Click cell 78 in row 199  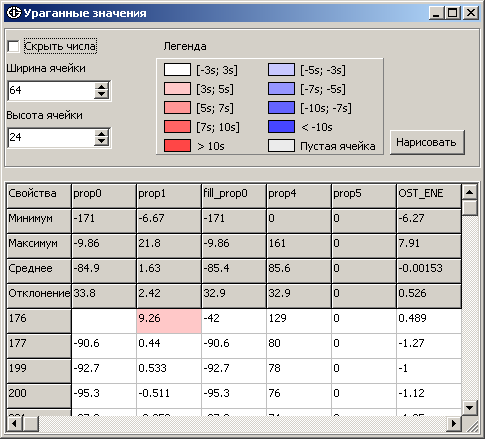coord(299,371)
